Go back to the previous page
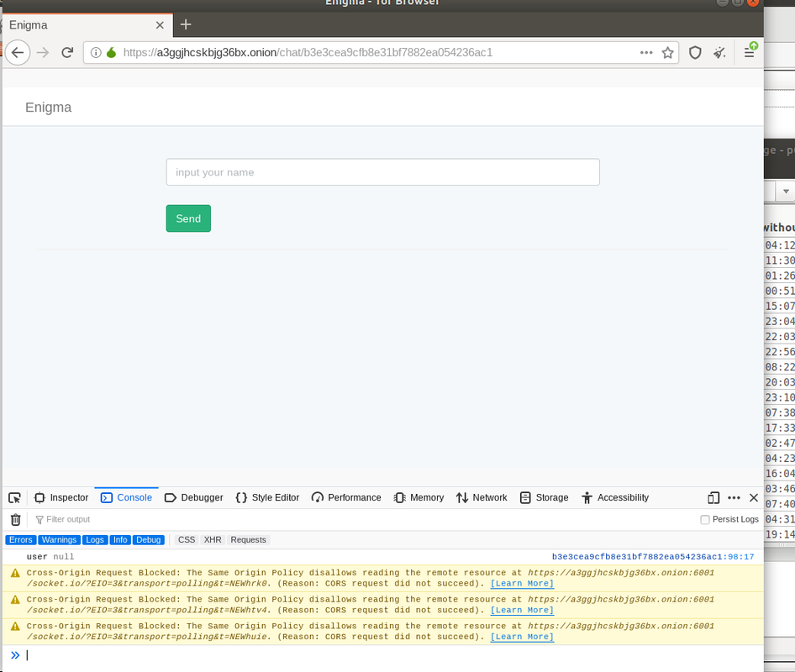Screen dimensions: 795x672 (x=18, y=53)
